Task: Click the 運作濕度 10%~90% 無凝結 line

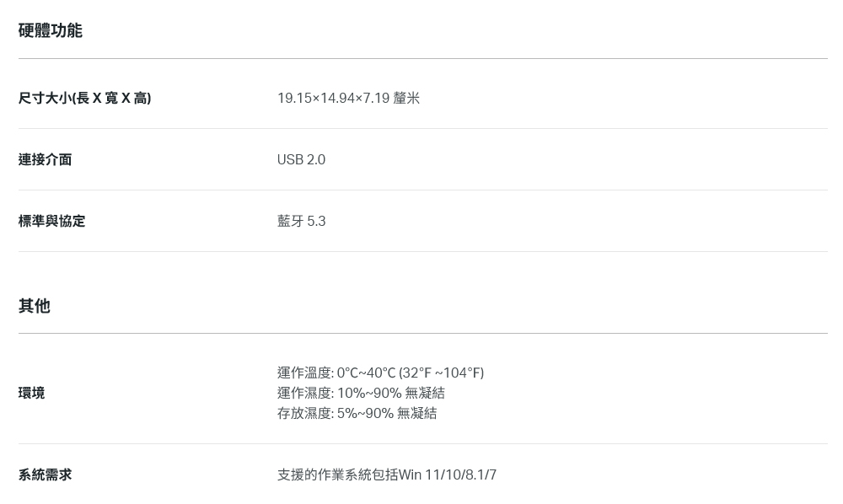Action: click(x=362, y=393)
